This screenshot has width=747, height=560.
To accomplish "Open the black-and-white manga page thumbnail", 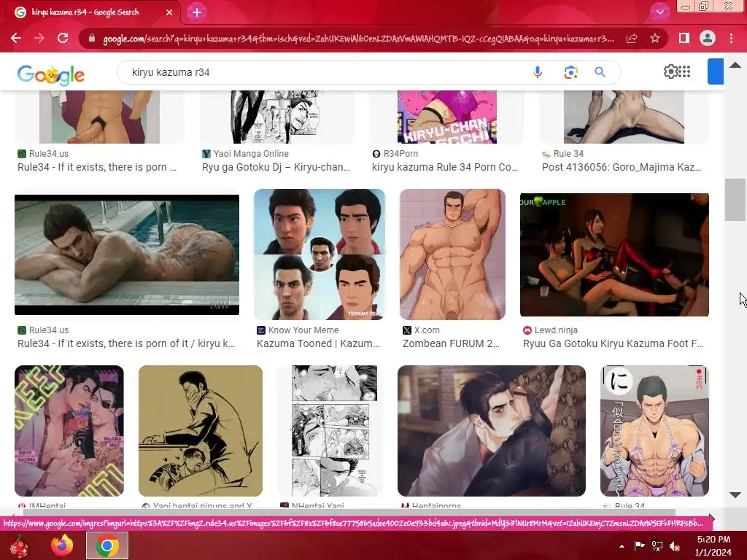I will (x=334, y=431).
